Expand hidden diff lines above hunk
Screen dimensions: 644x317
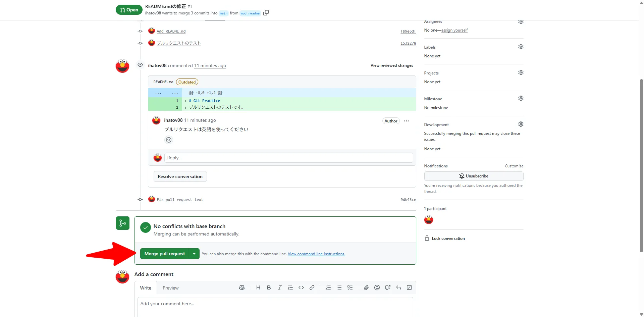click(x=165, y=93)
